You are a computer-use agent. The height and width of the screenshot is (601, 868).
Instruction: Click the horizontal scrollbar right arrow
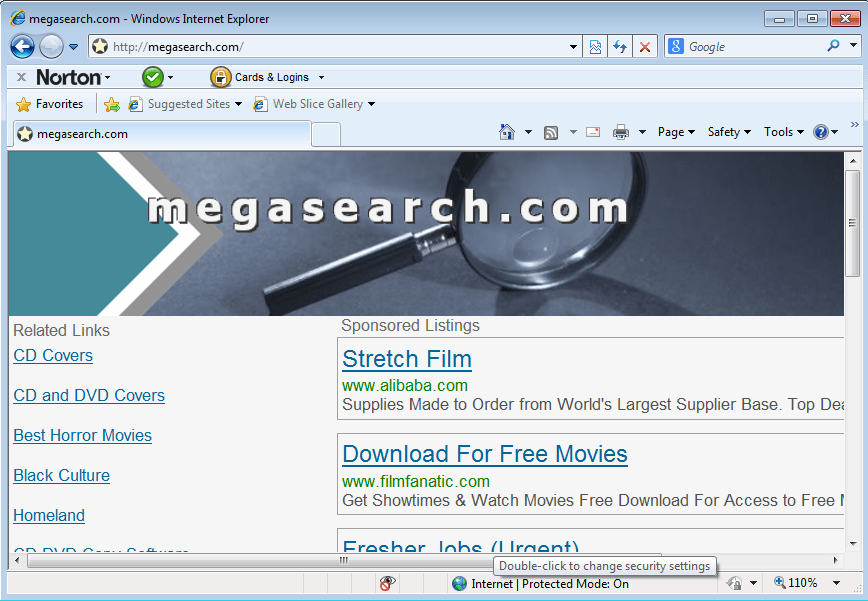(x=835, y=560)
